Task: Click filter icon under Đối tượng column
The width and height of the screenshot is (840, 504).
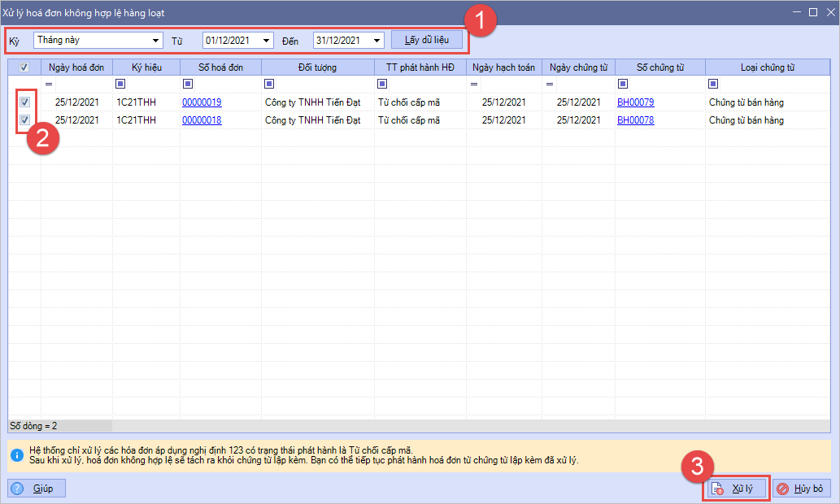Action: click(x=269, y=84)
